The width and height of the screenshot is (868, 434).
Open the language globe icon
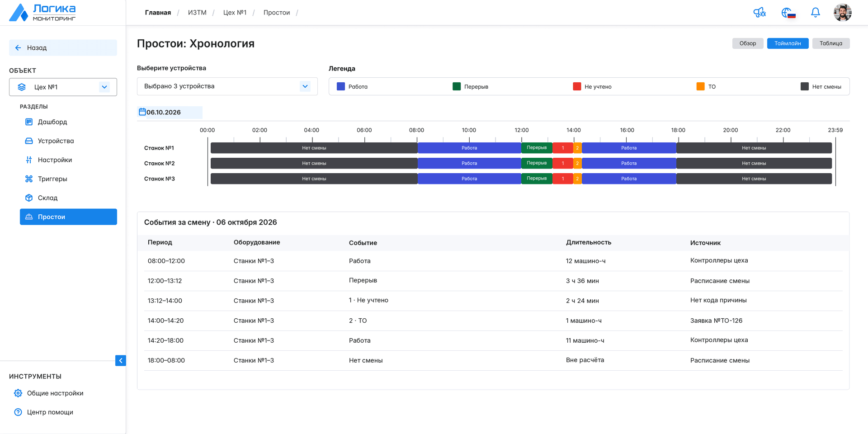(788, 13)
